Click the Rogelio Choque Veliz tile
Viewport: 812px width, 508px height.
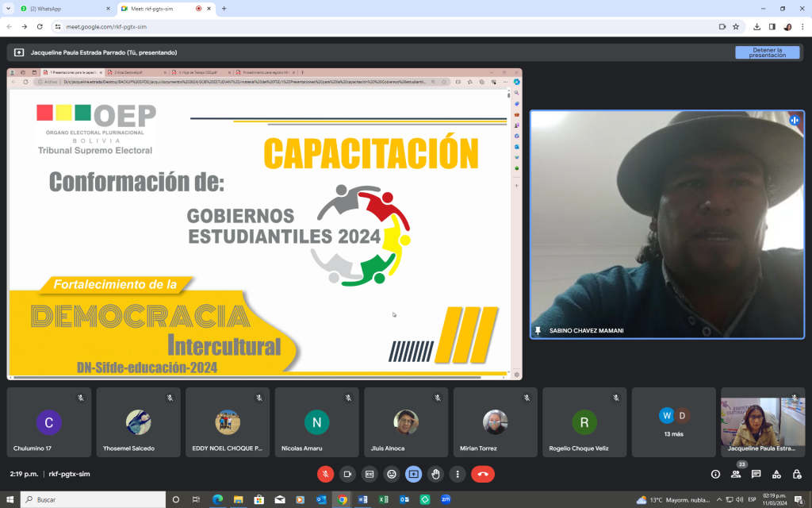tap(584, 422)
